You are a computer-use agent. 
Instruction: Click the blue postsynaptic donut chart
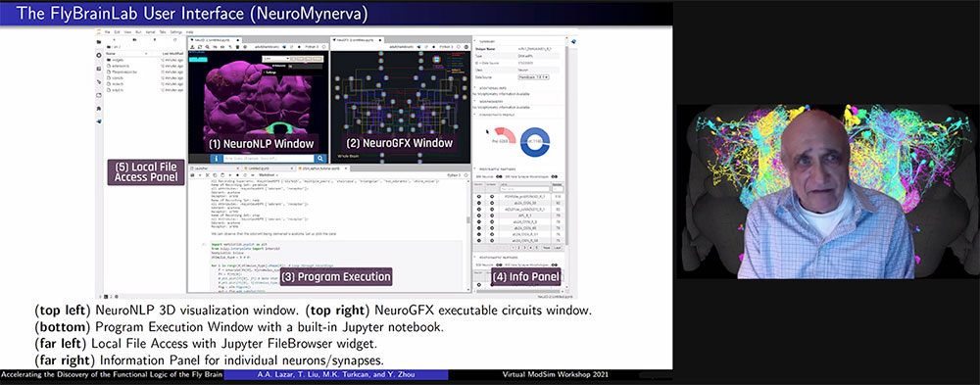(x=535, y=142)
